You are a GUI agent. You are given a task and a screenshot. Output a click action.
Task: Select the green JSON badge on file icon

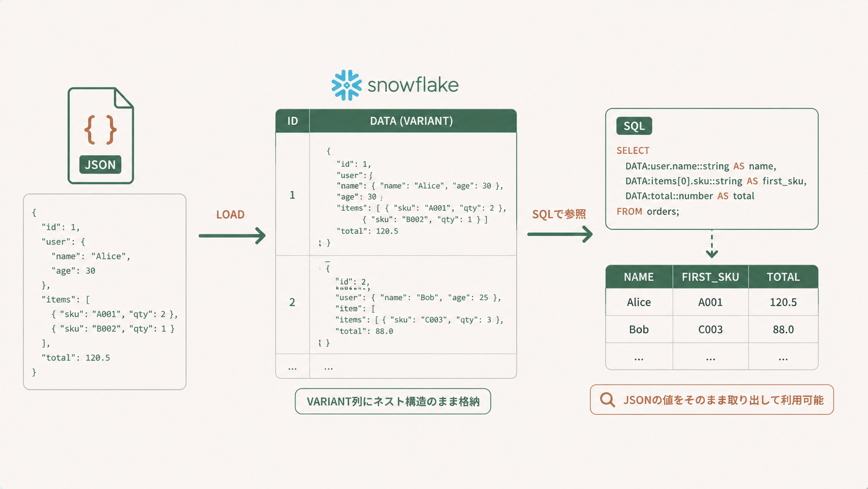coord(100,165)
